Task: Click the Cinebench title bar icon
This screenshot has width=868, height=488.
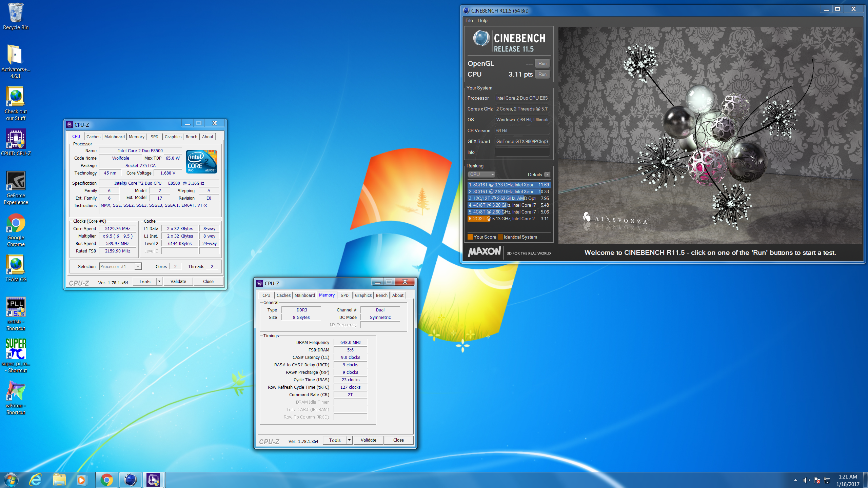Action: pyautogui.click(x=466, y=11)
